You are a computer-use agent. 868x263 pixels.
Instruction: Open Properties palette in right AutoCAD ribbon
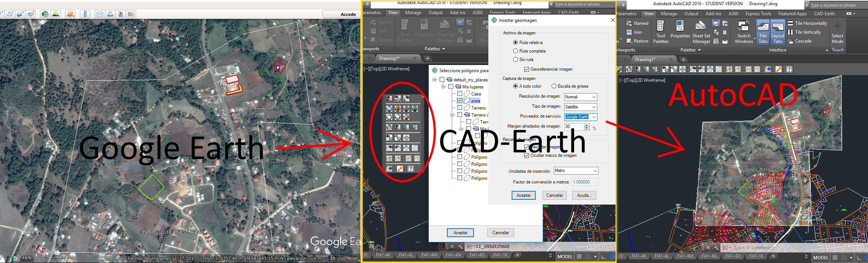[x=680, y=30]
